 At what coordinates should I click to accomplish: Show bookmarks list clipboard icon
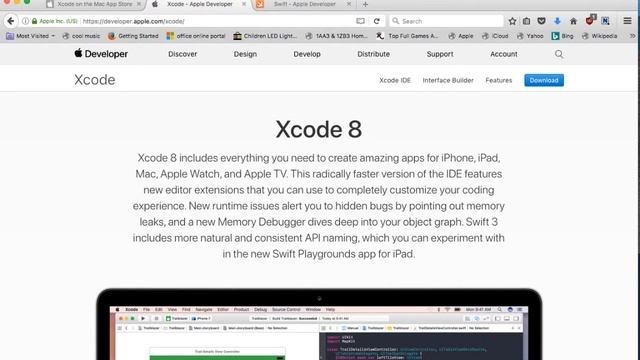(527, 21)
